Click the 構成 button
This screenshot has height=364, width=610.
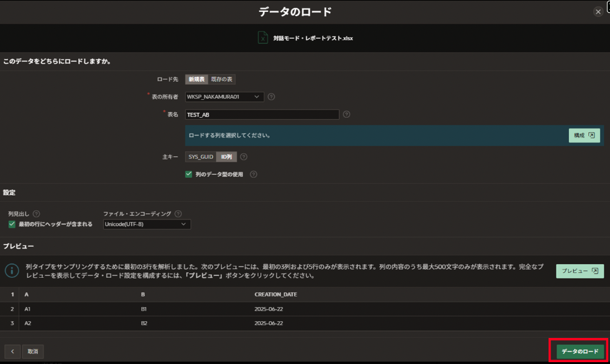584,135
